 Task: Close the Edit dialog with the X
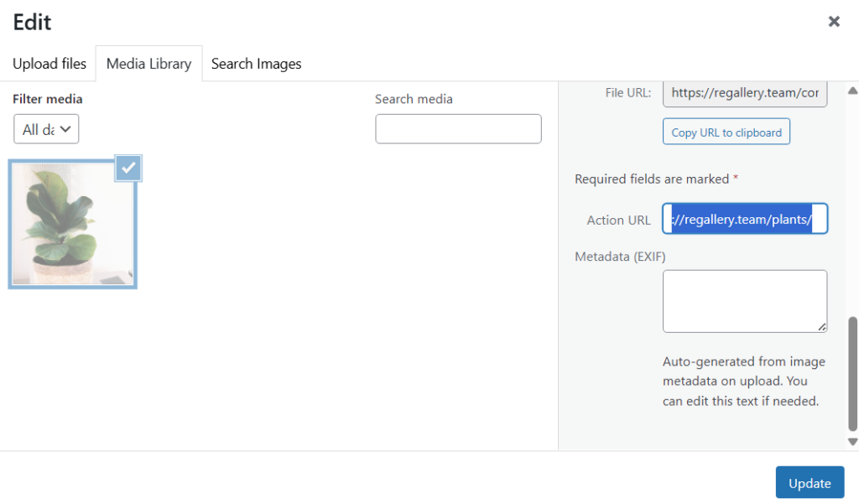834,22
